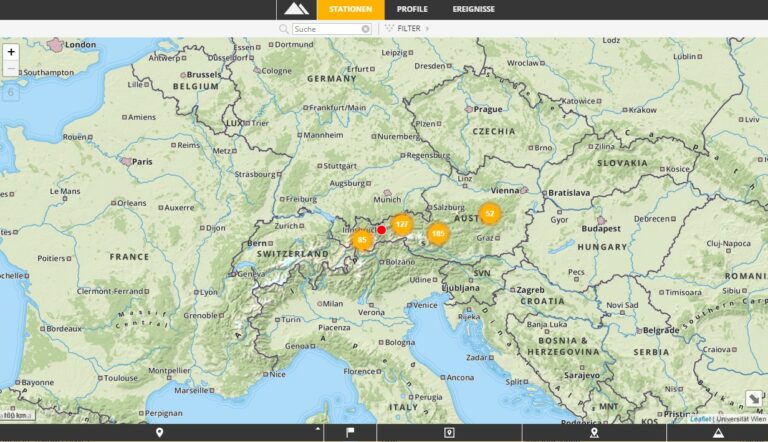This screenshot has height=442, width=768.
Task: Click the Nuremberg label on the map
Action: point(398,137)
